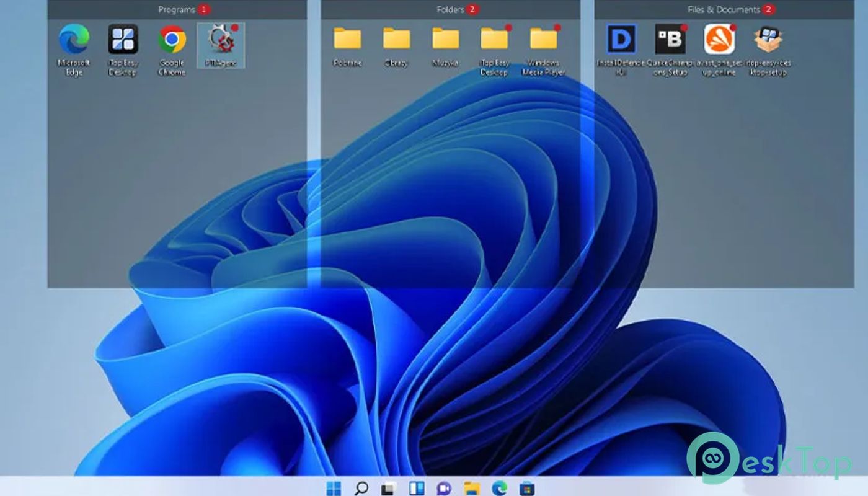Select the blue D installer file

[x=621, y=40]
